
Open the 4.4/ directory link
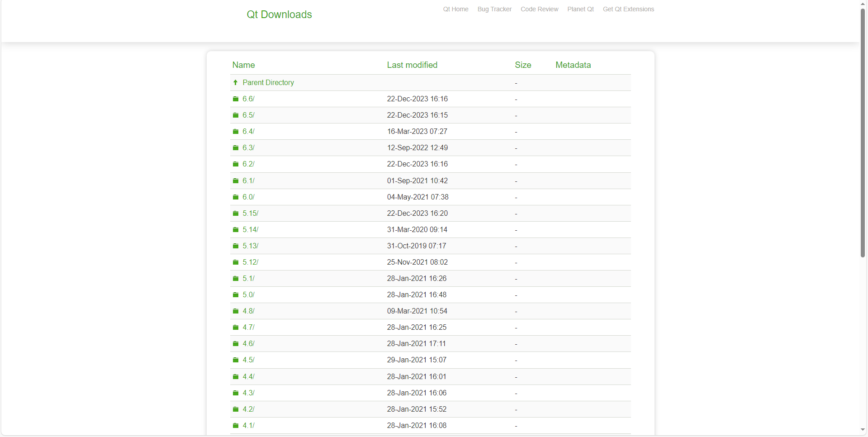[x=248, y=376]
